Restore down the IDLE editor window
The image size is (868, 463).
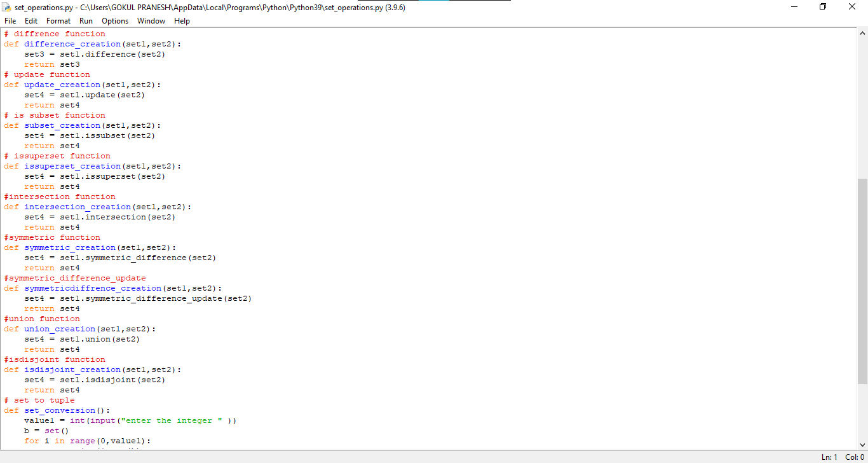point(824,7)
